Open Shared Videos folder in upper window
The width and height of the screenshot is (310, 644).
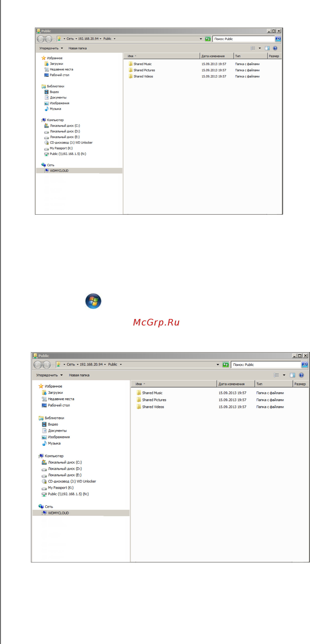pos(141,76)
